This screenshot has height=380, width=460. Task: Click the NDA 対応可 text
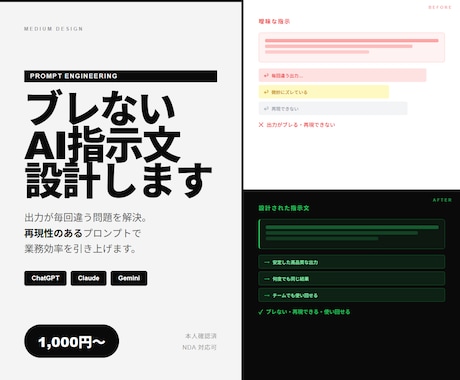point(199,347)
